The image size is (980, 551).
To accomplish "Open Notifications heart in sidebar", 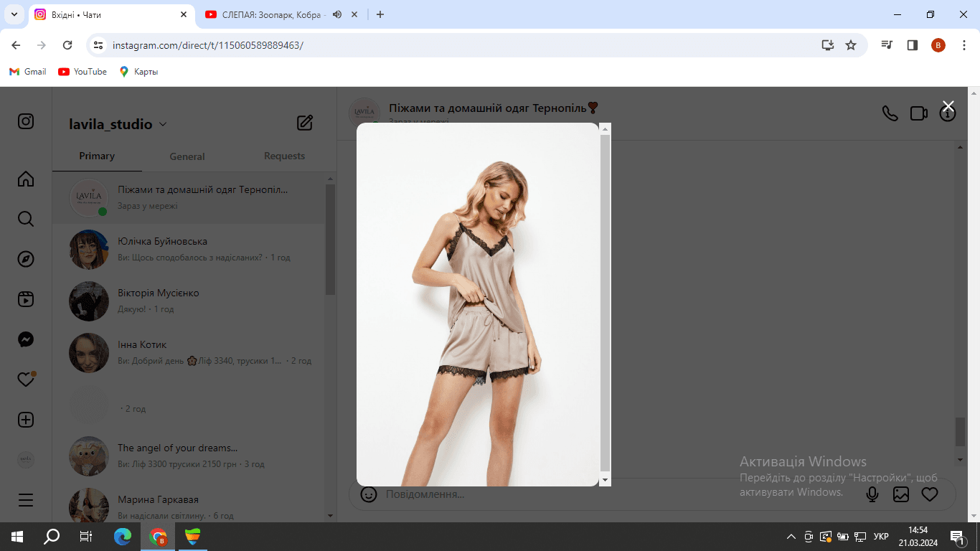I will (x=26, y=380).
